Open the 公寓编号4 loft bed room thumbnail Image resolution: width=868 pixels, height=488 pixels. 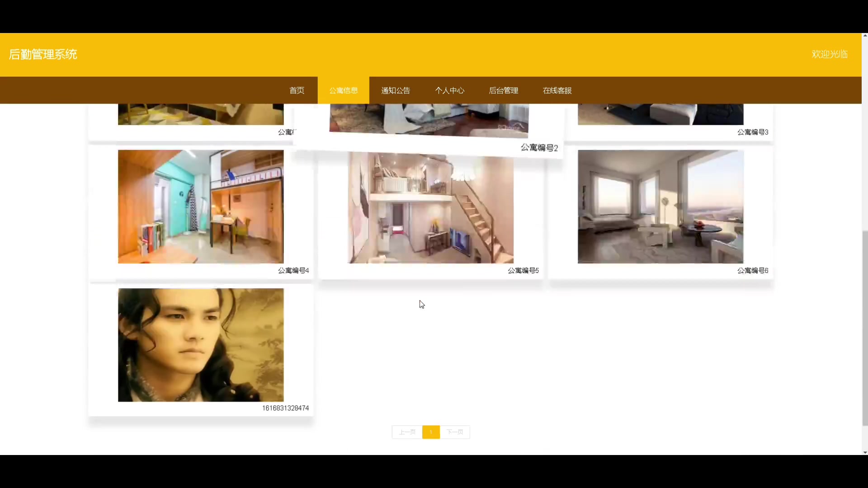(201, 206)
